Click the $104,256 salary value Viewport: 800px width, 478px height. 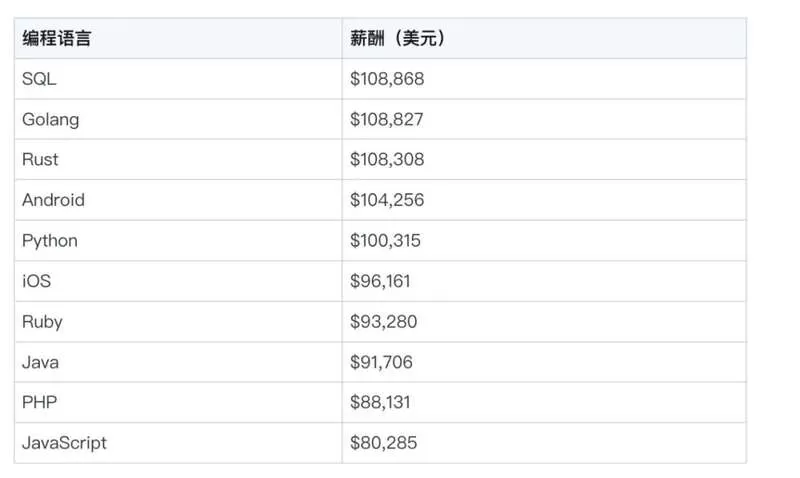point(387,199)
